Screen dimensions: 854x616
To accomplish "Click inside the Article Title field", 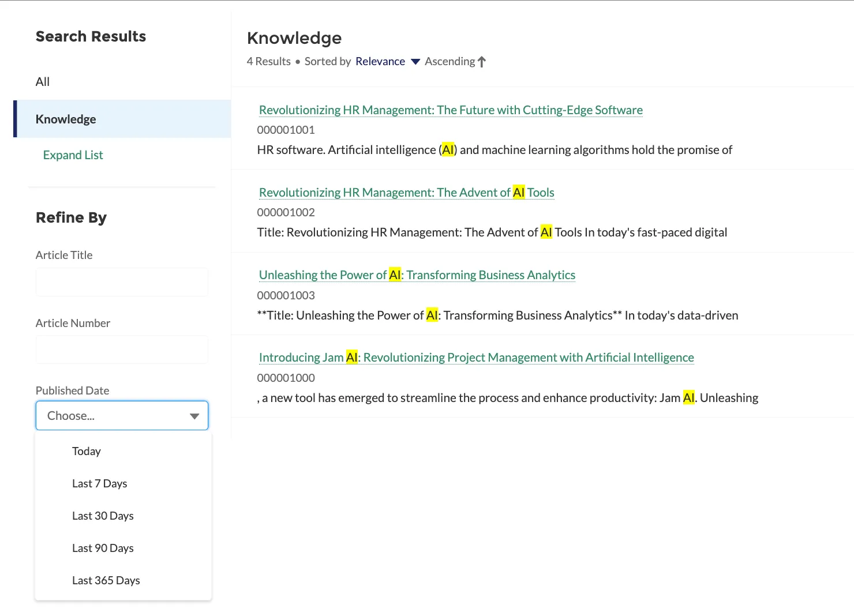I will 122,282.
